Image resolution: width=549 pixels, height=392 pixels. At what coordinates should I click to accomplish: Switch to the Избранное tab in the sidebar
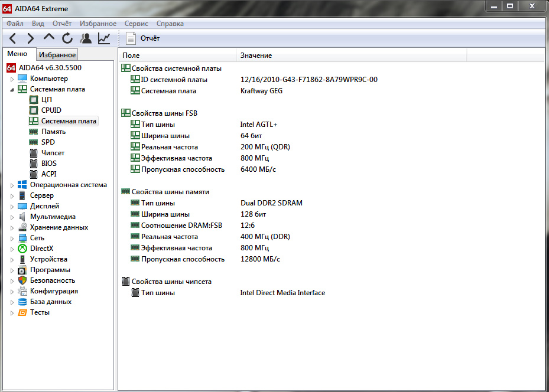point(57,54)
